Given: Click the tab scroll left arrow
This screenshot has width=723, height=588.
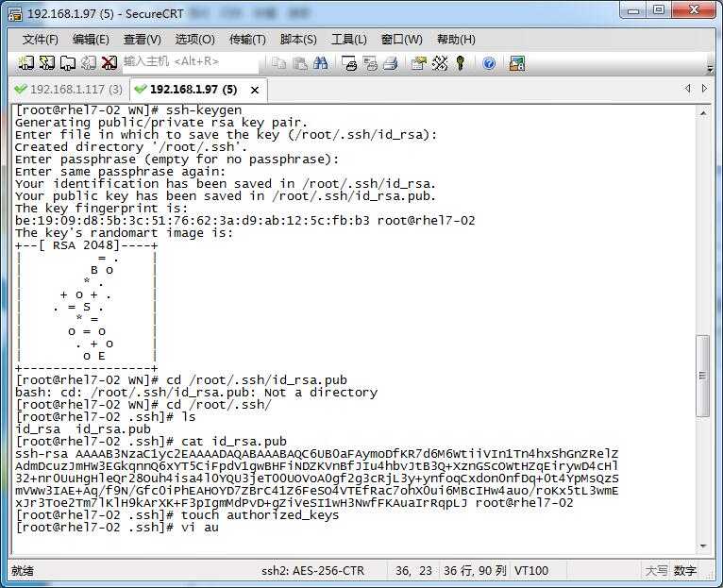Looking at the screenshot, I should pos(688,88).
